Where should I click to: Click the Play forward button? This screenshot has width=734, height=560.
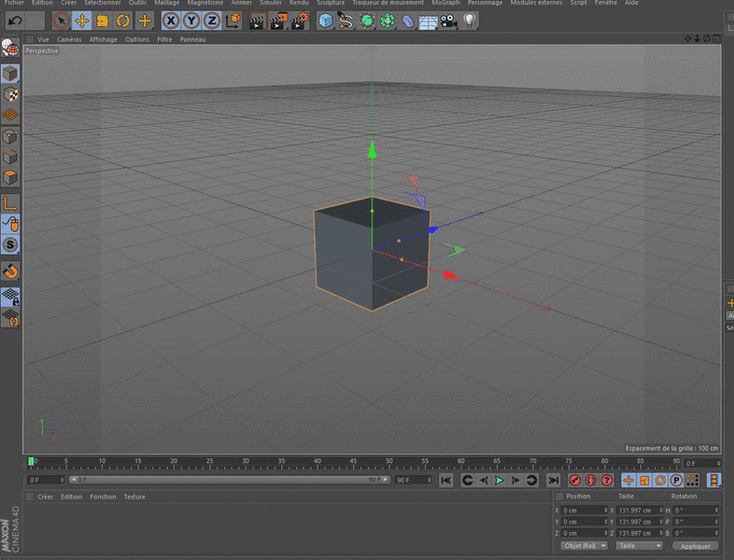pyautogui.click(x=499, y=481)
